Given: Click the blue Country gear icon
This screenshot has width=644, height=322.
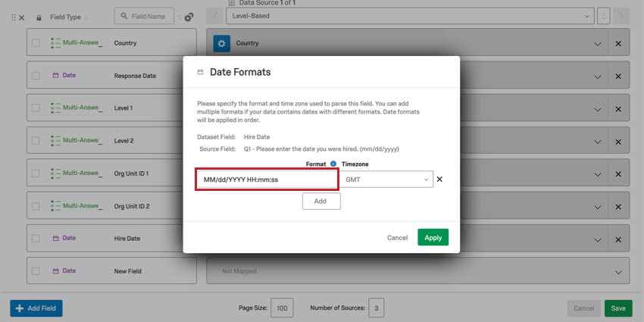Looking at the screenshot, I should tap(222, 43).
